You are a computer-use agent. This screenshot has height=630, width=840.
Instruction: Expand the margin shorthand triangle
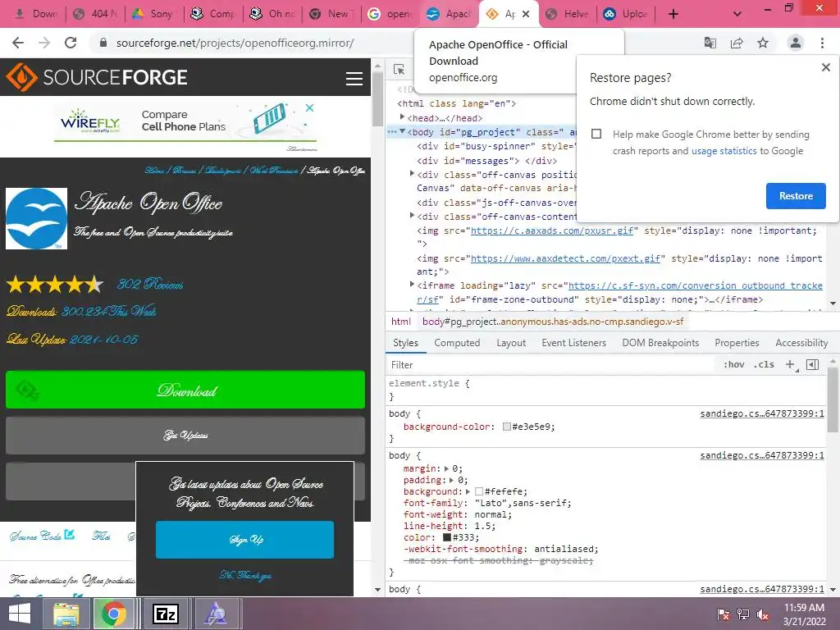tap(447, 468)
